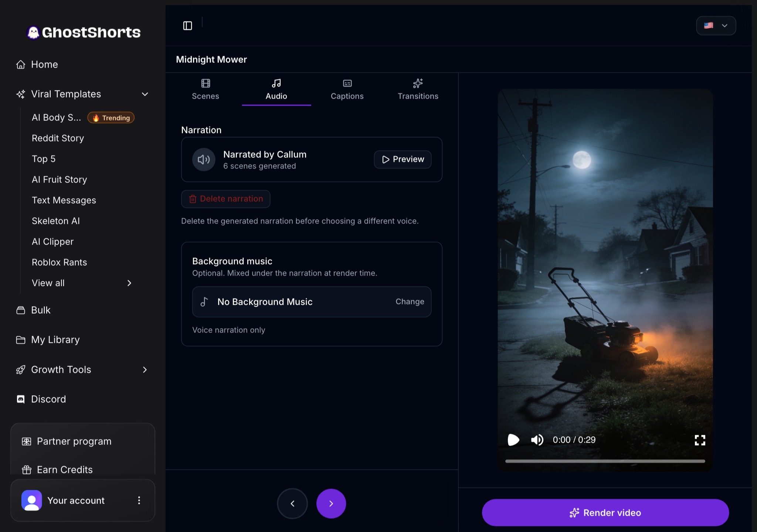Switch to the Audio tab
This screenshot has height=532, width=757.
[x=276, y=89]
